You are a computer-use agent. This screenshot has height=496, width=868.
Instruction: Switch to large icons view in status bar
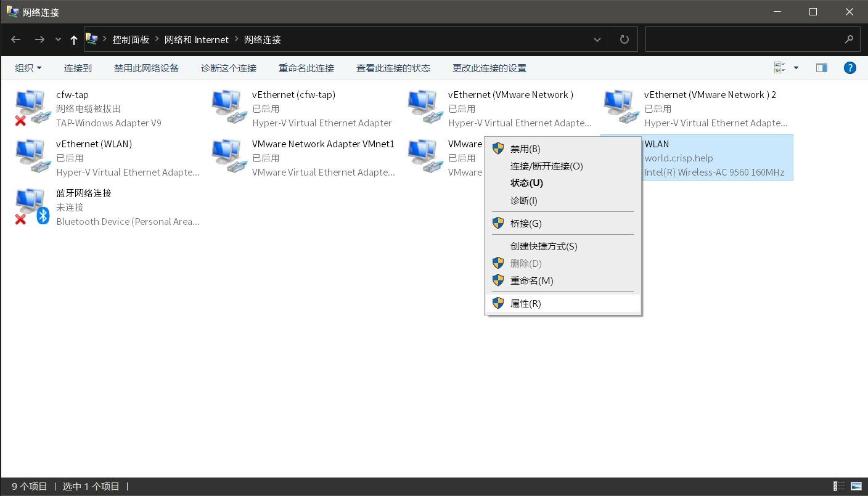(x=856, y=486)
